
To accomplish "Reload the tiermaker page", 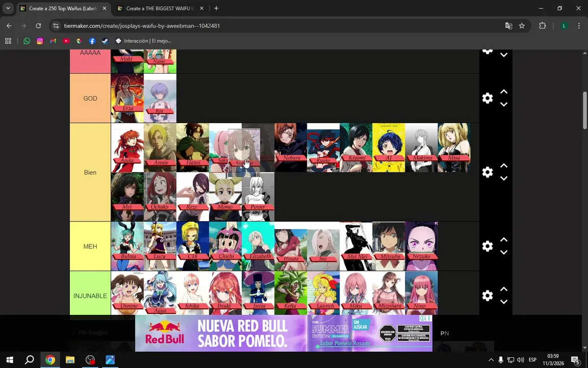I will (38, 26).
